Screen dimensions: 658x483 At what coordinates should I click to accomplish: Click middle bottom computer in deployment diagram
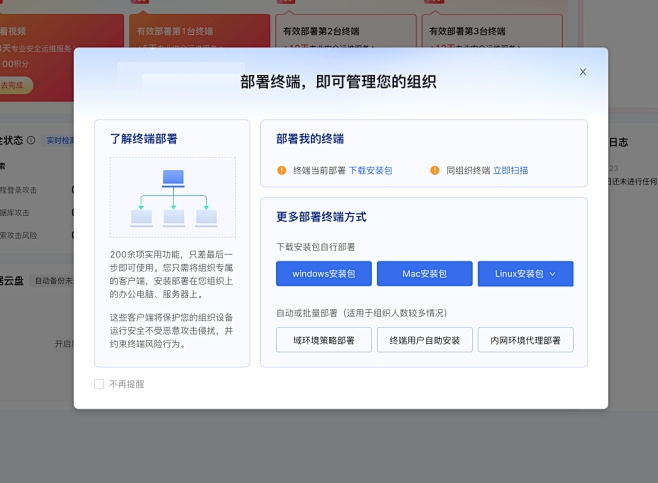[174, 216]
